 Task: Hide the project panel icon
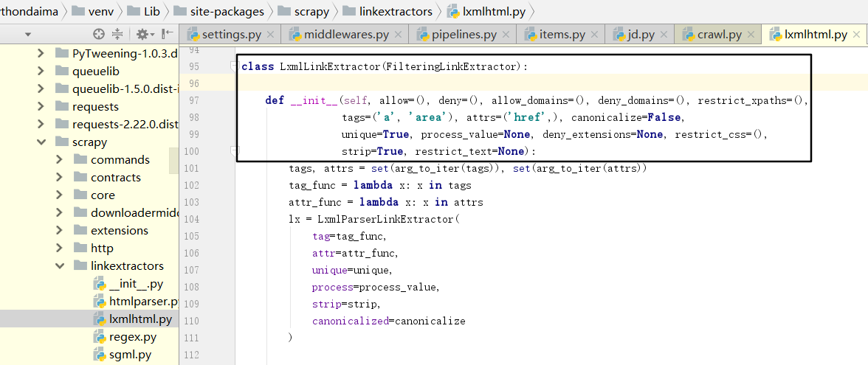pos(167,34)
